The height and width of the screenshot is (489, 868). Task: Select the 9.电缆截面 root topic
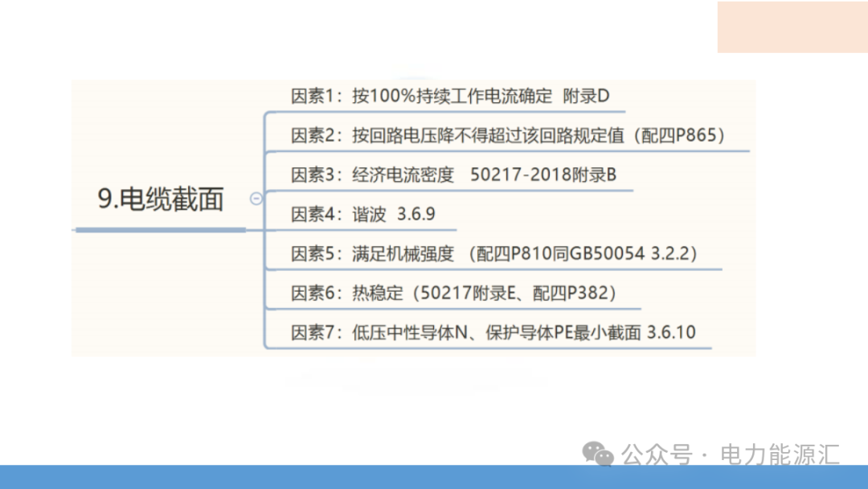coord(161,199)
